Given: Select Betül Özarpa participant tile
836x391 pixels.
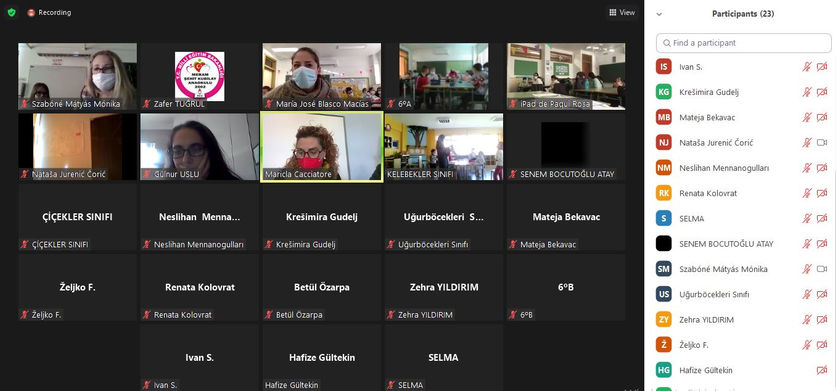Looking at the screenshot, I should pyautogui.click(x=321, y=288).
